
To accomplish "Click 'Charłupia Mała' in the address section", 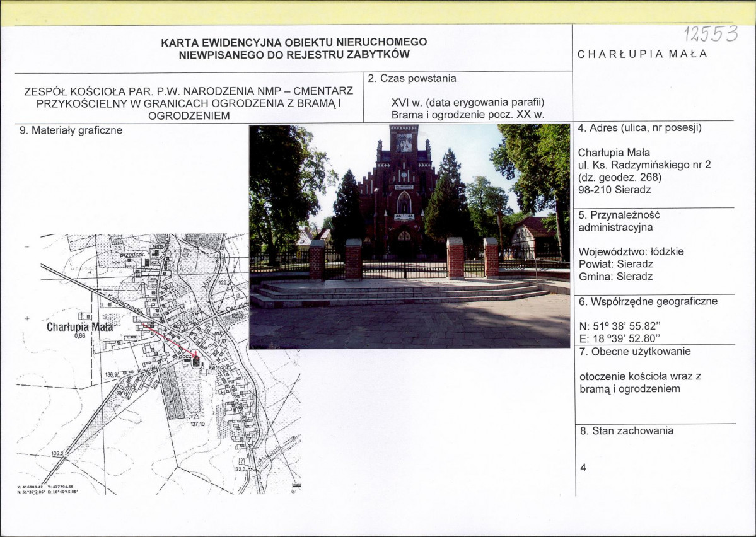I will [614, 153].
